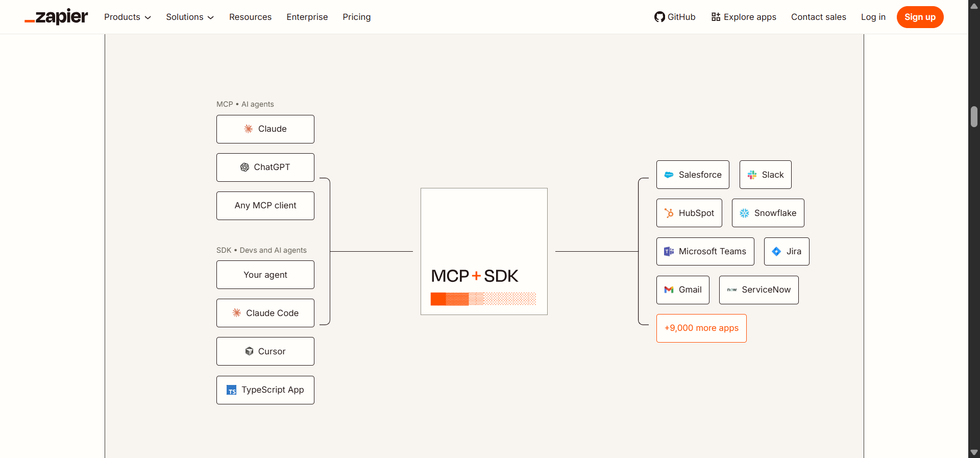Click the ServiceNow logo icon
980x458 pixels.
[732, 290]
